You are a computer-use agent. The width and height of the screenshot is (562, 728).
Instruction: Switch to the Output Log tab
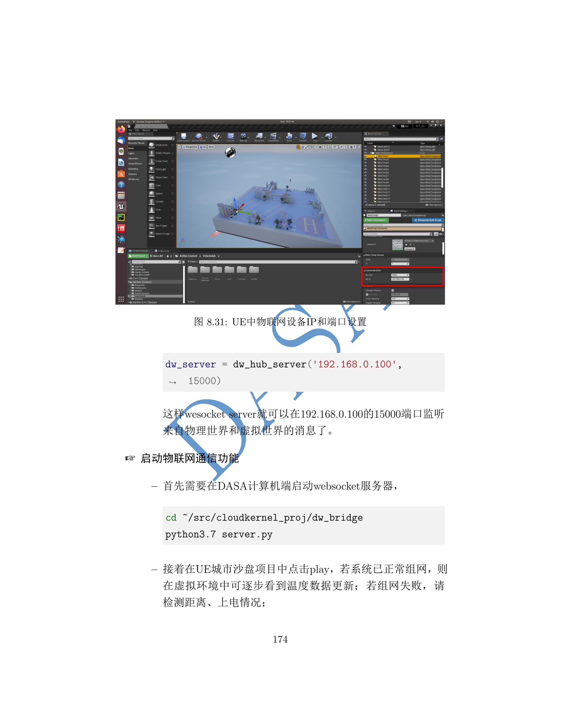tap(162, 251)
